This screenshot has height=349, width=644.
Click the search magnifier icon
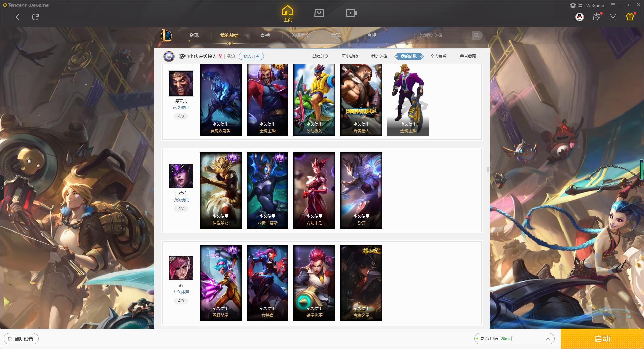tap(477, 35)
